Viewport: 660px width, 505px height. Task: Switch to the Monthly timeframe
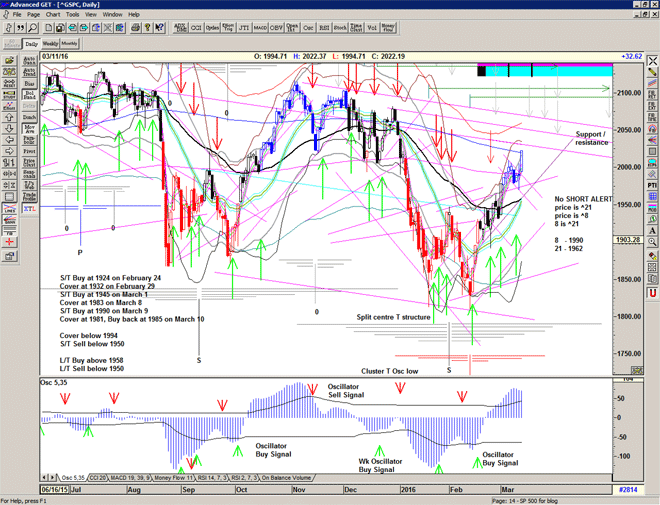(x=69, y=44)
